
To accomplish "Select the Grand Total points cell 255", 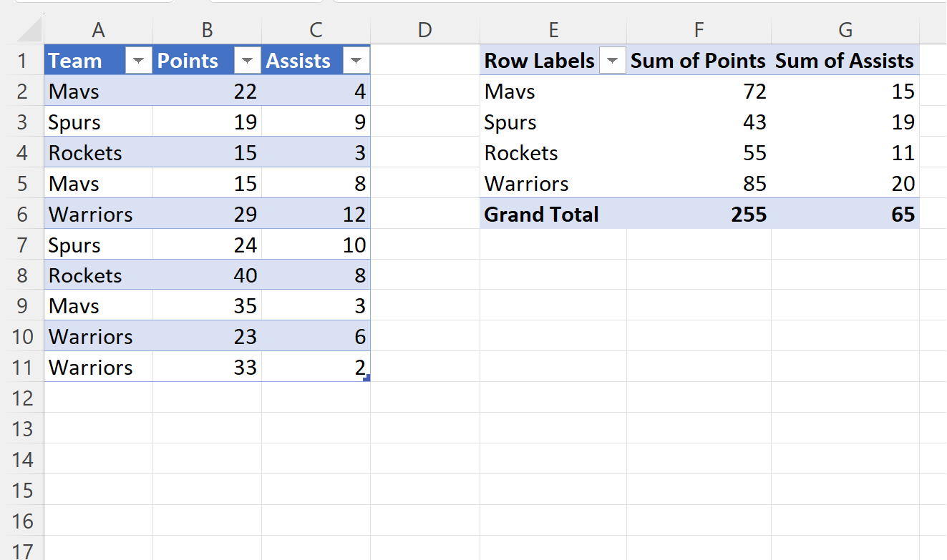I will pos(699,215).
